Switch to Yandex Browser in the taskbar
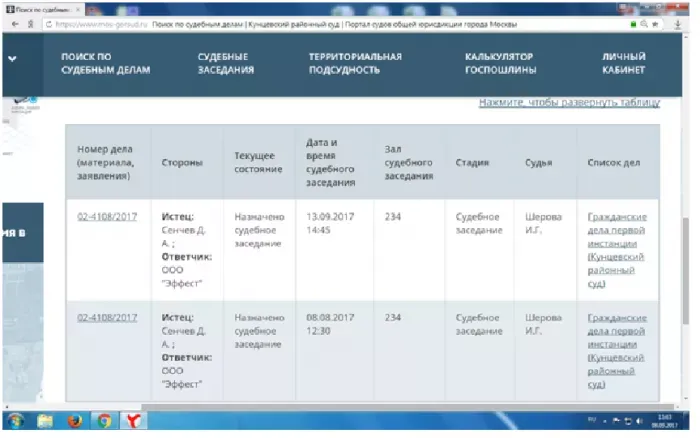This screenshot has height=438, width=700. point(134,422)
